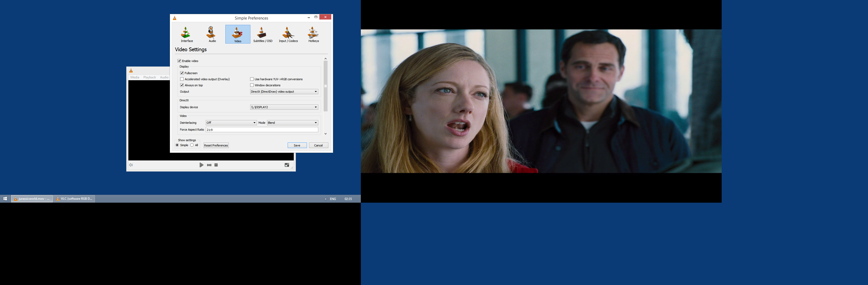
Task: Open the Playback menu in VLC player
Action: pyautogui.click(x=150, y=77)
